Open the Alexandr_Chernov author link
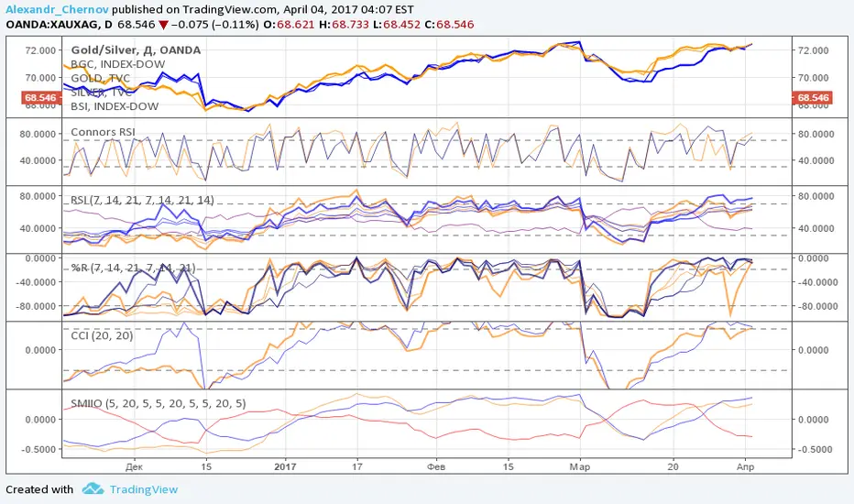This screenshot has height=504, width=854. pos(57,9)
